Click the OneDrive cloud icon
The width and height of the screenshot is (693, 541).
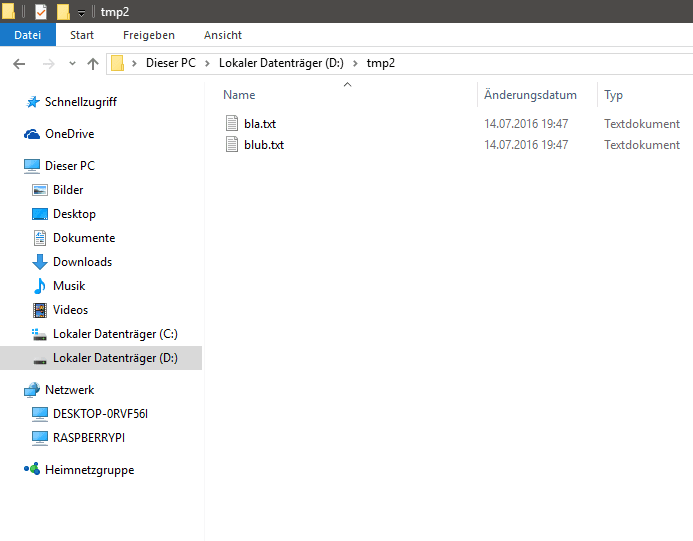(32, 134)
